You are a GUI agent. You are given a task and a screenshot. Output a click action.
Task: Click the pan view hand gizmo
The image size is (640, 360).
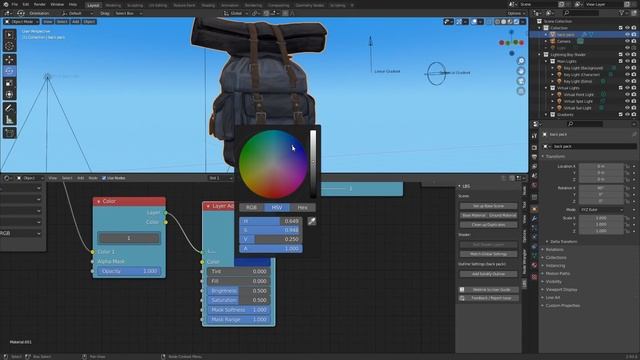[521, 71]
